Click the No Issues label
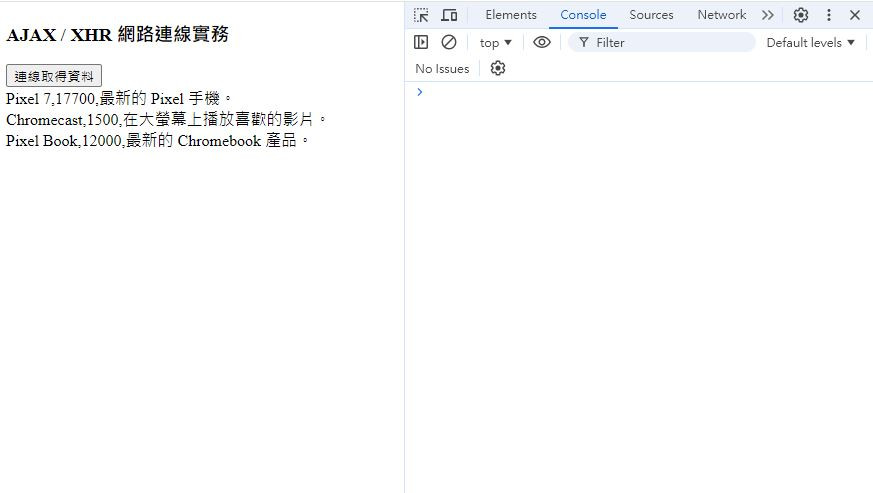This screenshot has height=493, width=873. [442, 69]
